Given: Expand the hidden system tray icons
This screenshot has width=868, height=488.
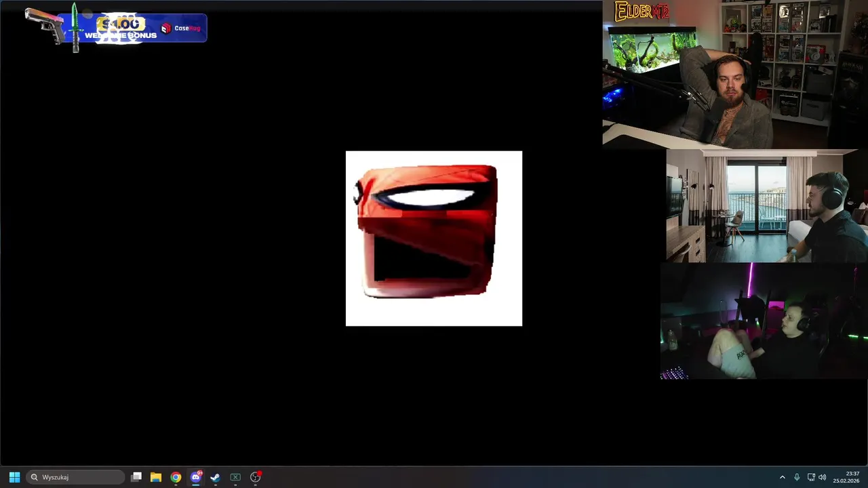Looking at the screenshot, I should point(782,477).
